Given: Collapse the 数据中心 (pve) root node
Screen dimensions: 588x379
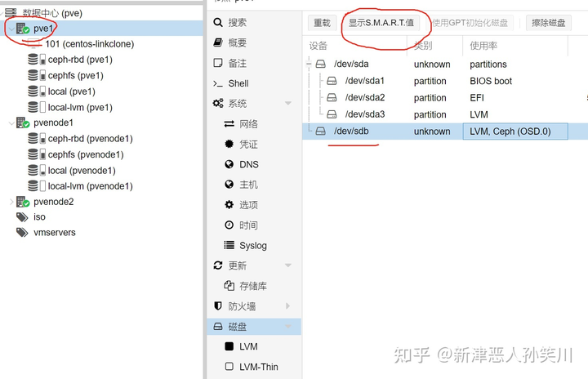Looking at the screenshot, I should [x=2, y=13].
